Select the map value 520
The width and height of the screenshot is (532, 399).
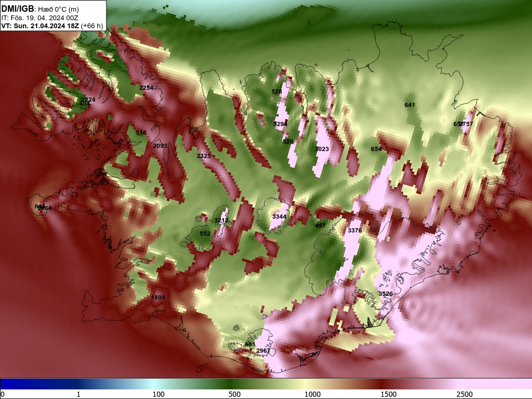(288, 142)
